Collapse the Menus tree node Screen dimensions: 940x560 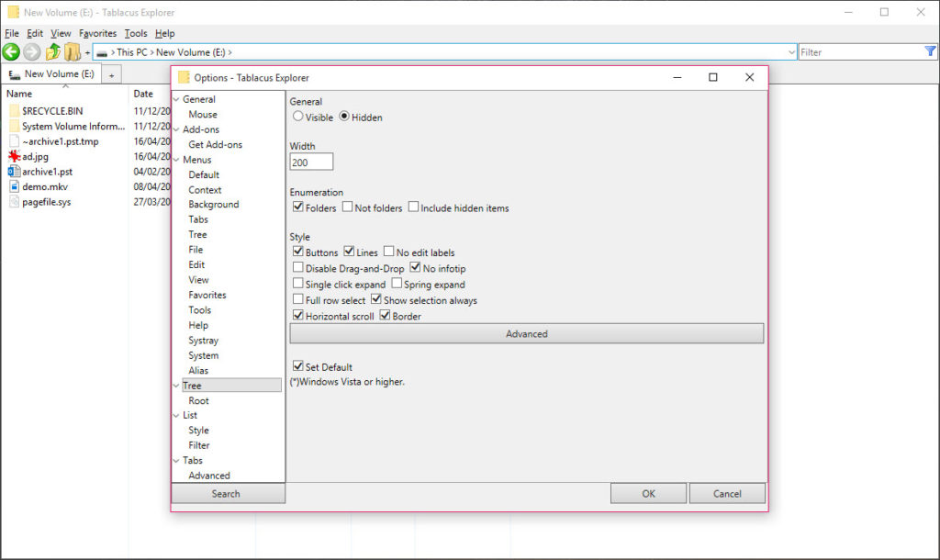click(x=176, y=160)
